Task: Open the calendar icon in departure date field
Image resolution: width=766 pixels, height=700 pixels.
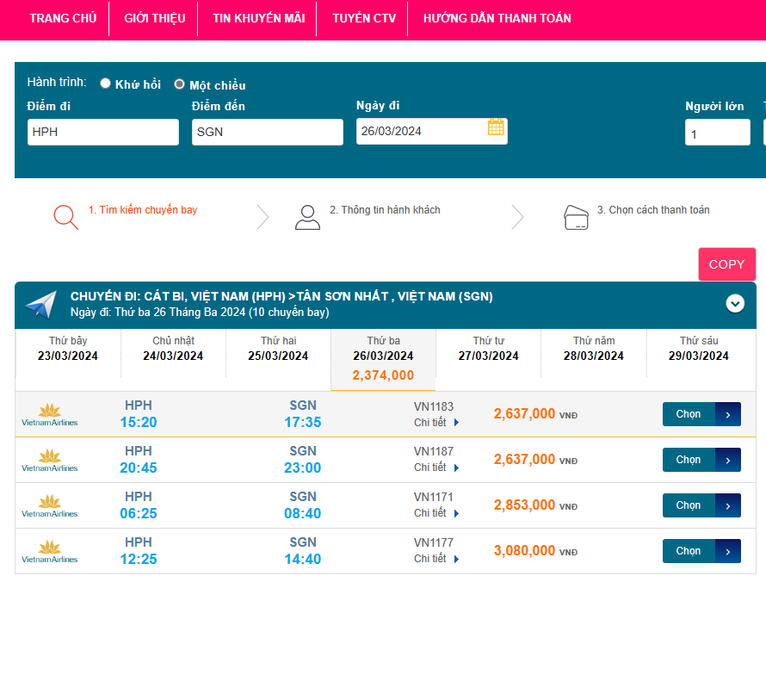Action: point(496,127)
